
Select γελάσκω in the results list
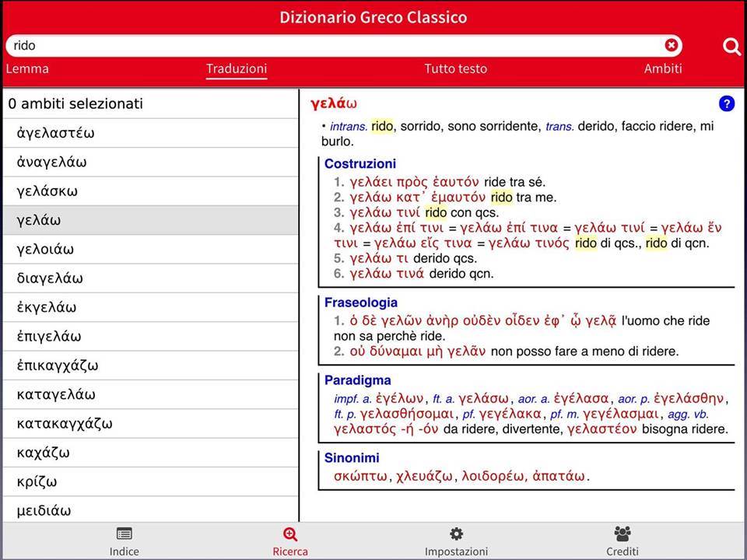pyautogui.click(x=150, y=191)
